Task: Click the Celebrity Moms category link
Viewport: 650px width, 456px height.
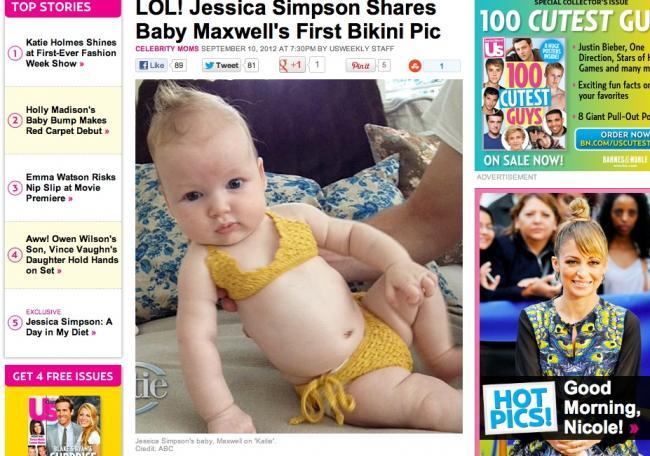Action: click(x=167, y=49)
